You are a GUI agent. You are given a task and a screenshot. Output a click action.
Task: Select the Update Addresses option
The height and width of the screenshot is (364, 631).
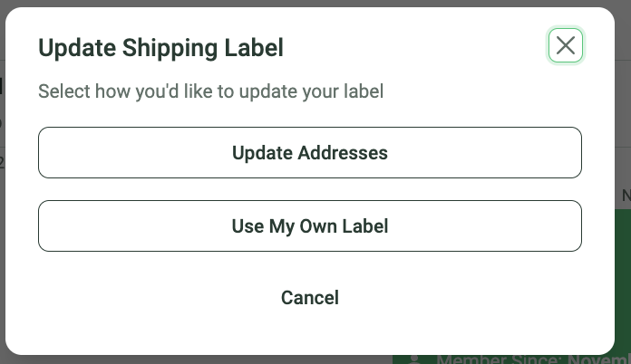[x=310, y=153]
